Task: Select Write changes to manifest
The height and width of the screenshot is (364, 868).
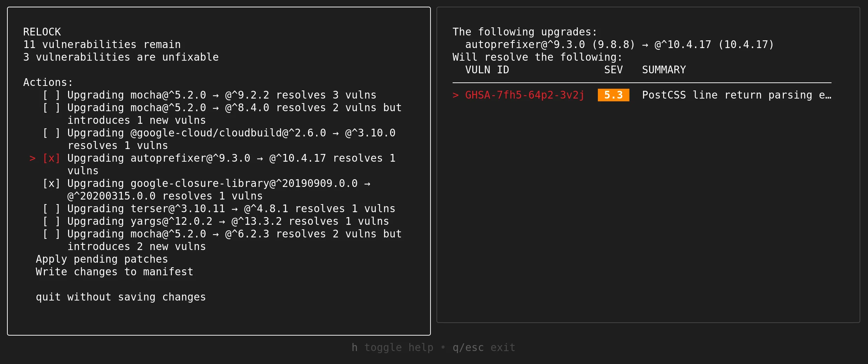Action: click(114, 271)
